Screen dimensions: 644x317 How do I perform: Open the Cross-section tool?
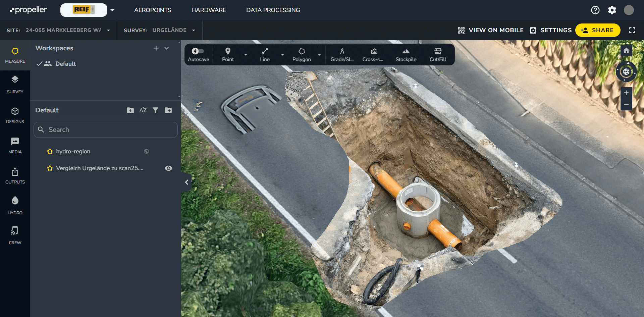tap(373, 55)
